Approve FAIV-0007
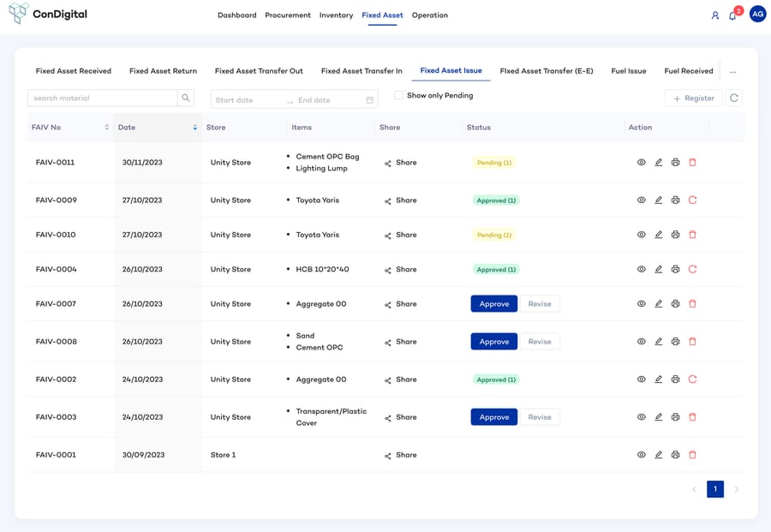771x532 pixels. pyautogui.click(x=494, y=304)
